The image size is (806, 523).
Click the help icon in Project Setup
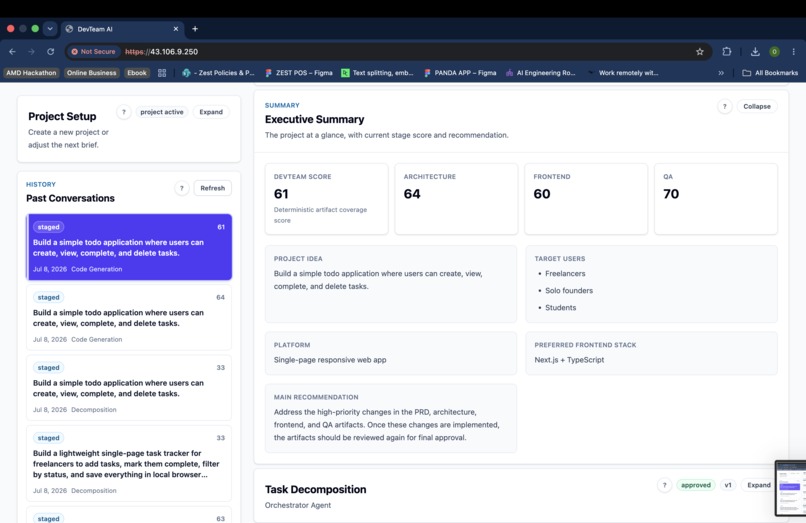point(123,112)
